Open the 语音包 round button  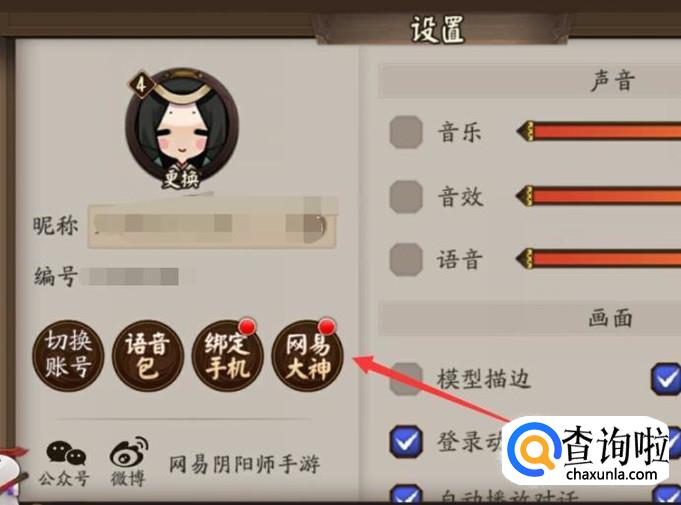(148, 355)
